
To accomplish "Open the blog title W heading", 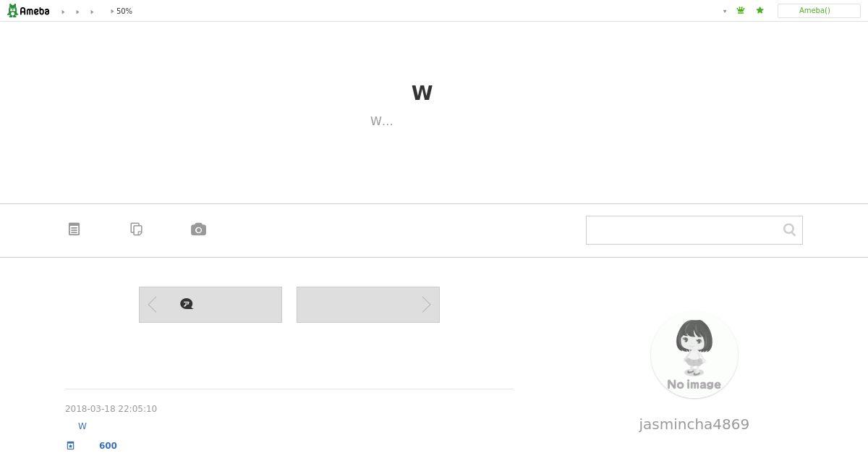I will pos(422,93).
